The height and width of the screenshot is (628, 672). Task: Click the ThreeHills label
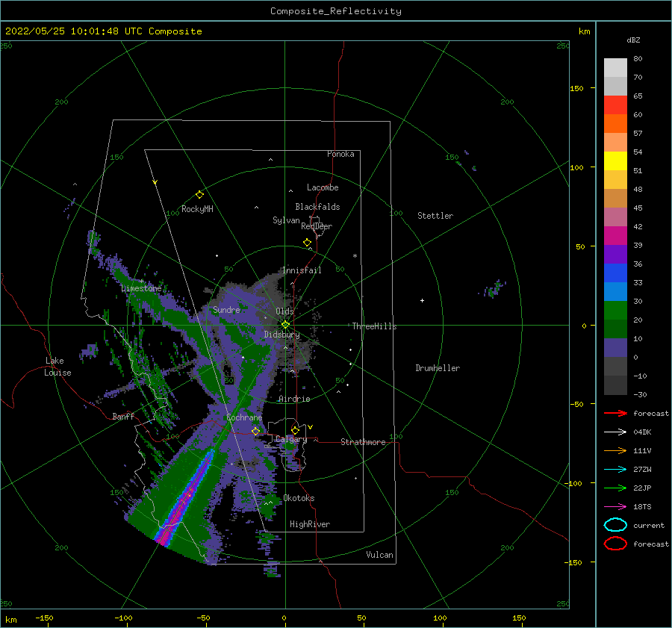pyautogui.click(x=374, y=326)
